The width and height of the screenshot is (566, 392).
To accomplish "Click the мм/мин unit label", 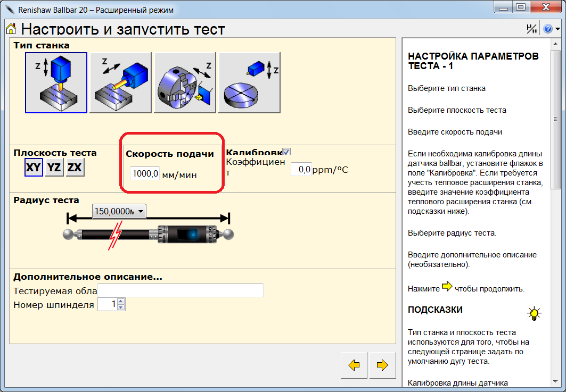I will click(179, 176).
